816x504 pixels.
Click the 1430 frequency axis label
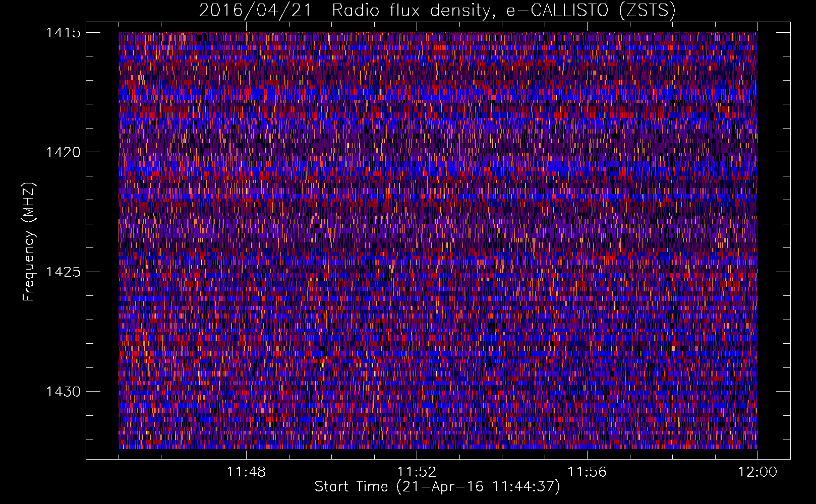[63, 392]
